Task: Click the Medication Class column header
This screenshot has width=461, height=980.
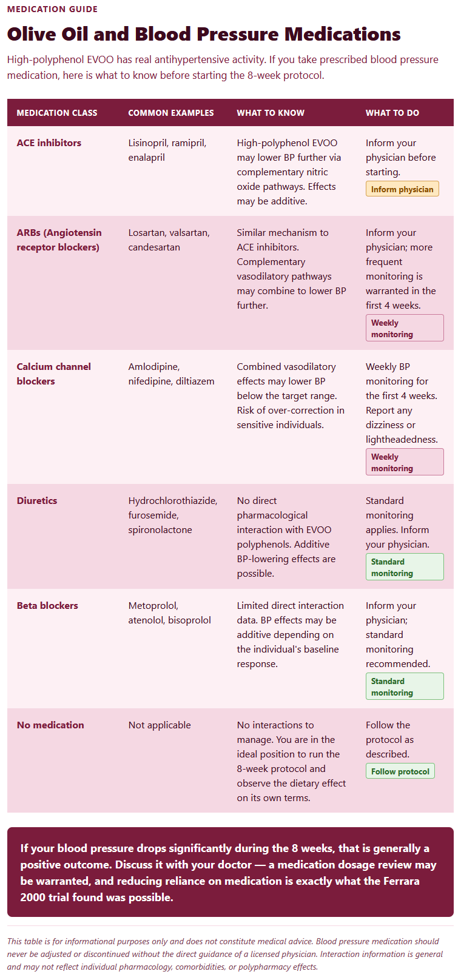Action: [x=57, y=113]
